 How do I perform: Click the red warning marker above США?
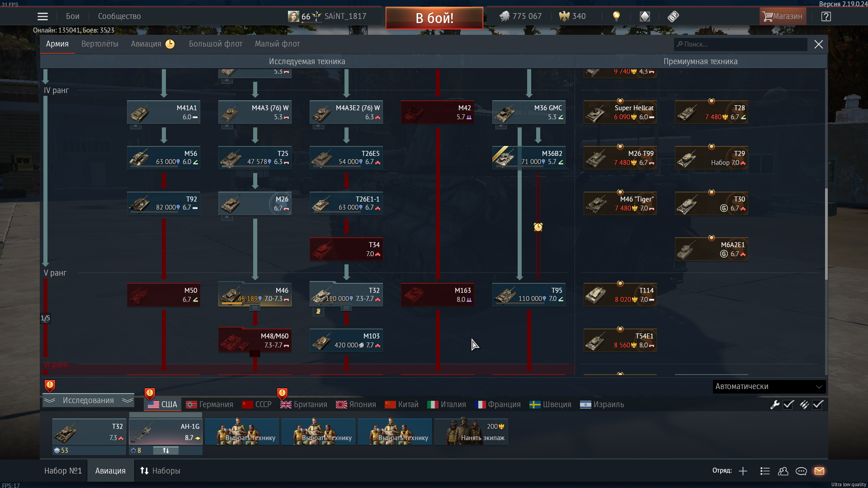click(x=150, y=394)
